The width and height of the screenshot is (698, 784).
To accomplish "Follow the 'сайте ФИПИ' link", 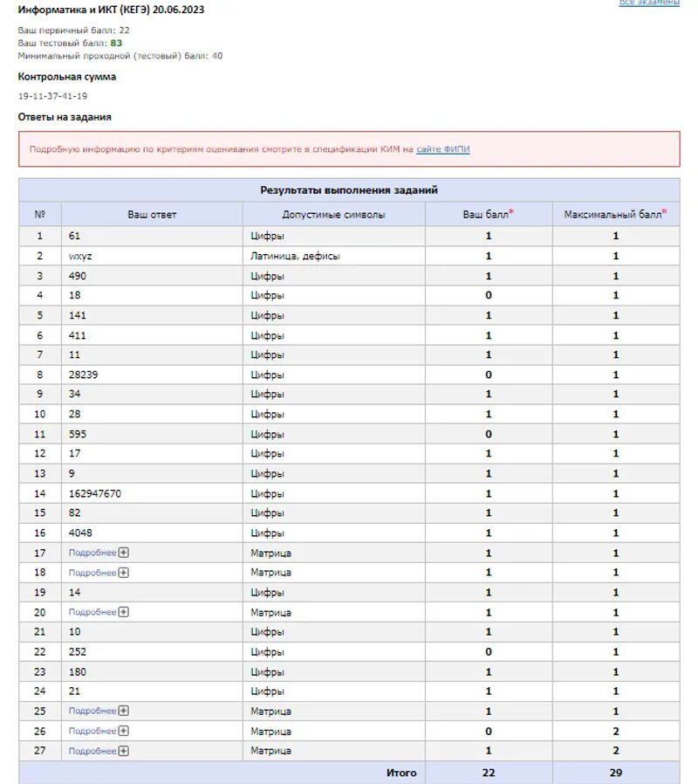I will point(442,149).
